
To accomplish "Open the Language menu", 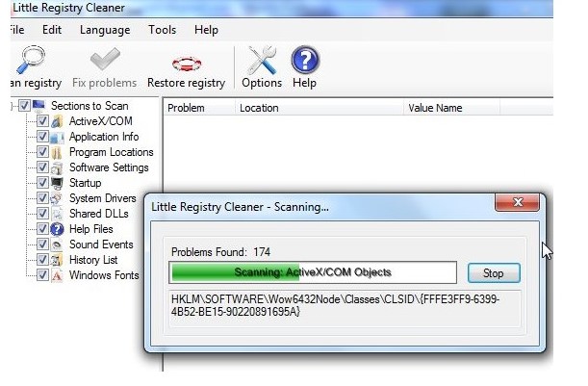I will tap(105, 30).
